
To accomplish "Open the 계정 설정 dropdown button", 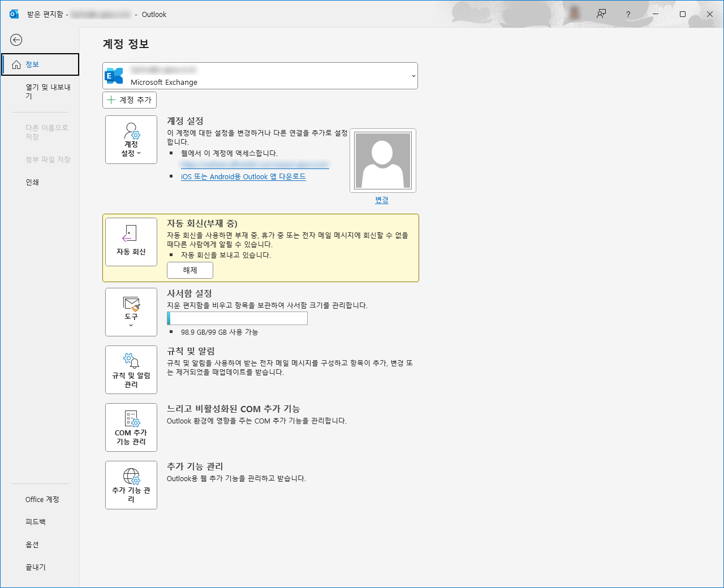I will 131,140.
